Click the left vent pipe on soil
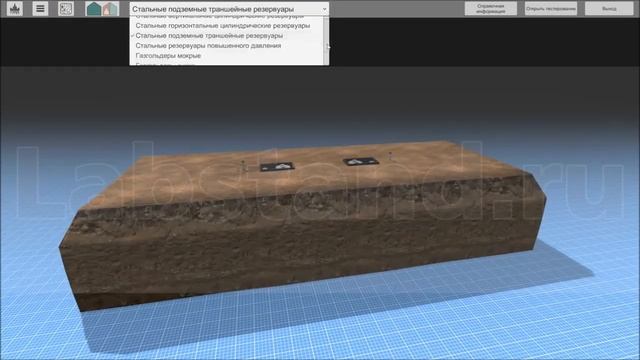The image size is (640, 360). 244,166
